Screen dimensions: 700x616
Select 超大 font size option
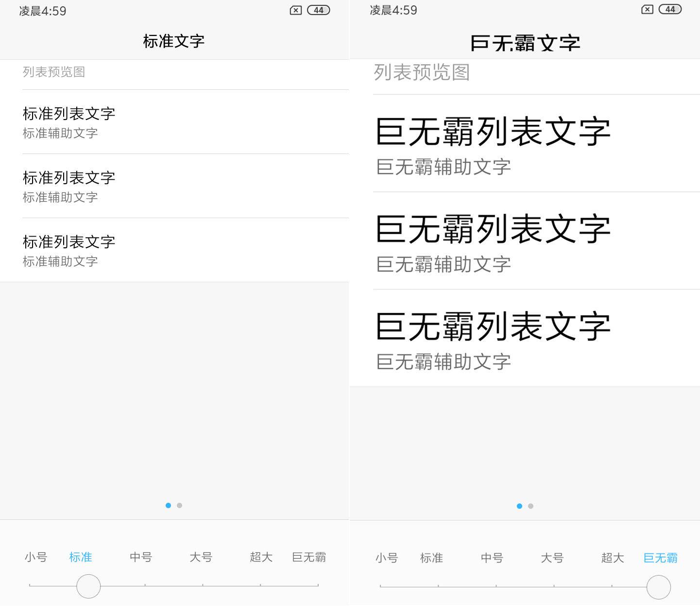point(261,557)
